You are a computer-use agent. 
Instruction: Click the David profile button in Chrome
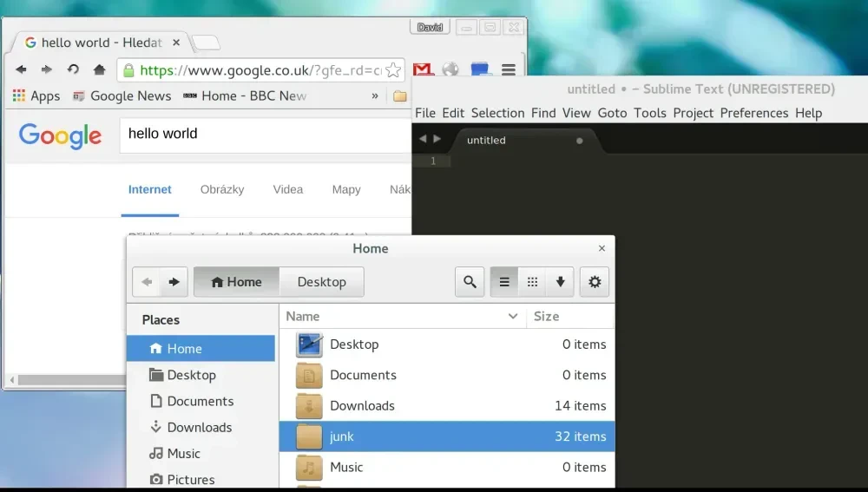point(430,27)
